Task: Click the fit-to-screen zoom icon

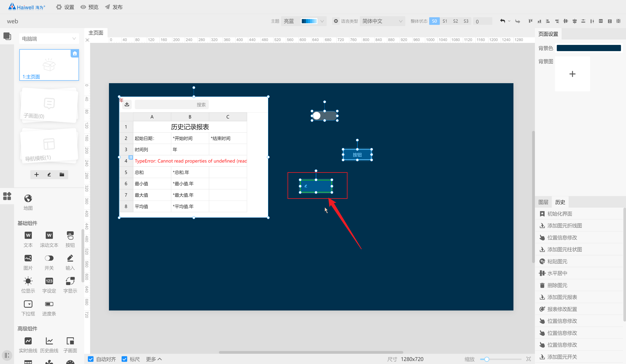Action: point(528,359)
